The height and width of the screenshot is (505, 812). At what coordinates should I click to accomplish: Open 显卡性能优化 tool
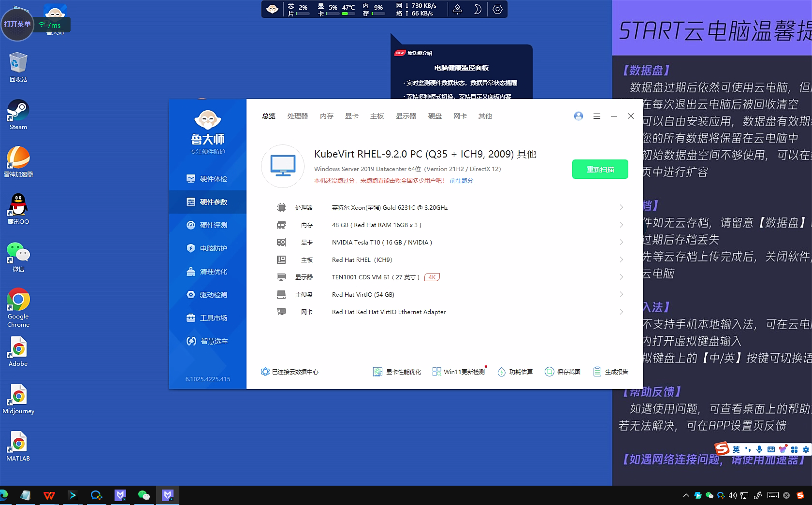coord(397,372)
